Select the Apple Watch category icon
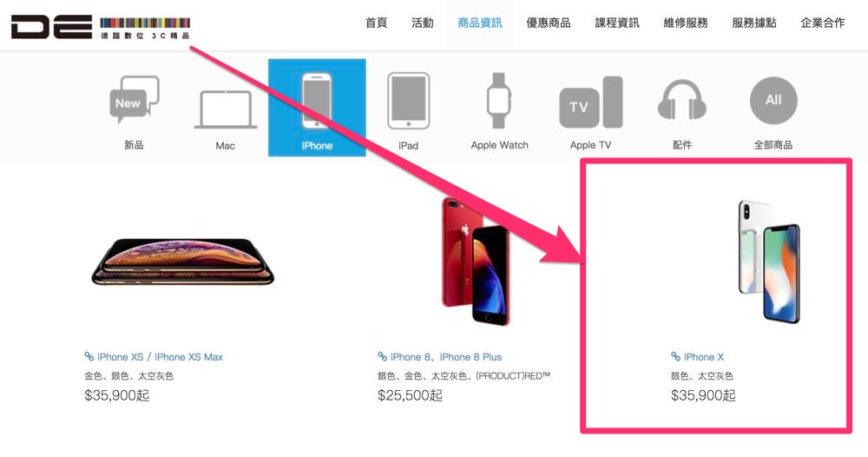 pyautogui.click(x=499, y=101)
